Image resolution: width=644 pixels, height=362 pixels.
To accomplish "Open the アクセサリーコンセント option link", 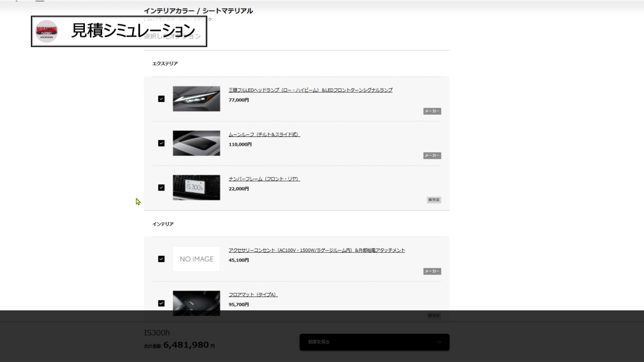I will pos(317,250).
